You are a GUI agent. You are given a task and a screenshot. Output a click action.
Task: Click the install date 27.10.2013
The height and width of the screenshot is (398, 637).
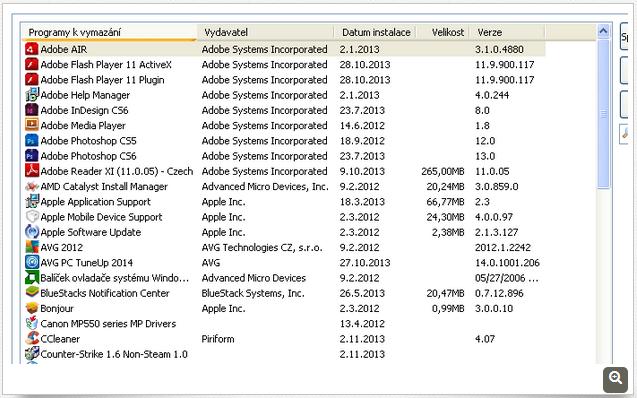point(365,262)
